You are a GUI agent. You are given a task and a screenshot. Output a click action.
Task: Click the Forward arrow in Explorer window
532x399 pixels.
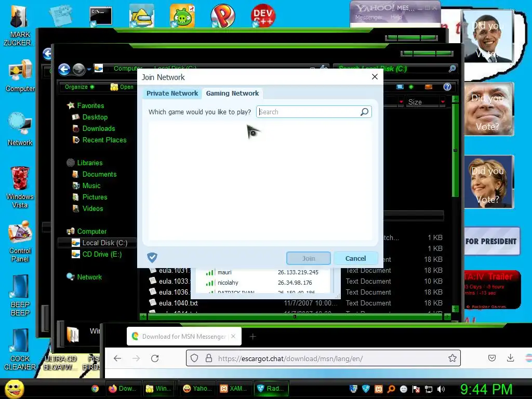(79, 69)
